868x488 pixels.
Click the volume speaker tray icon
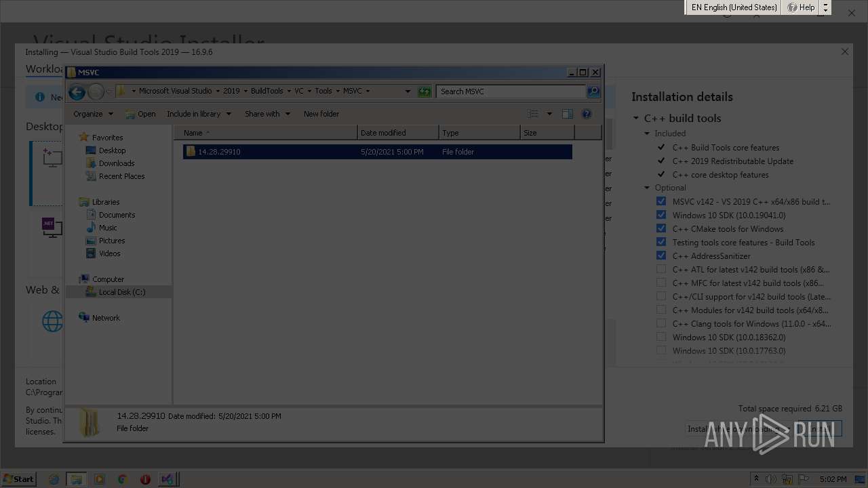pyautogui.click(x=771, y=479)
